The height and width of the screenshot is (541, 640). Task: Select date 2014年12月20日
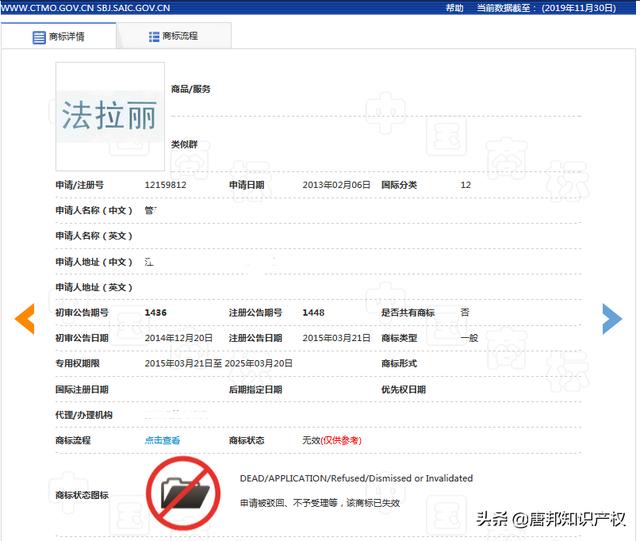click(178, 338)
